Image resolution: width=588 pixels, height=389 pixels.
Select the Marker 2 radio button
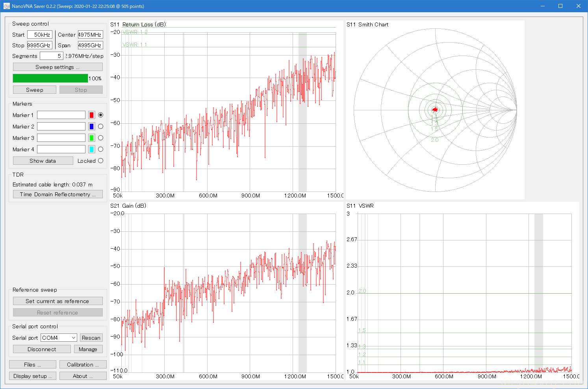pyautogui.click(x=101, y=127)
